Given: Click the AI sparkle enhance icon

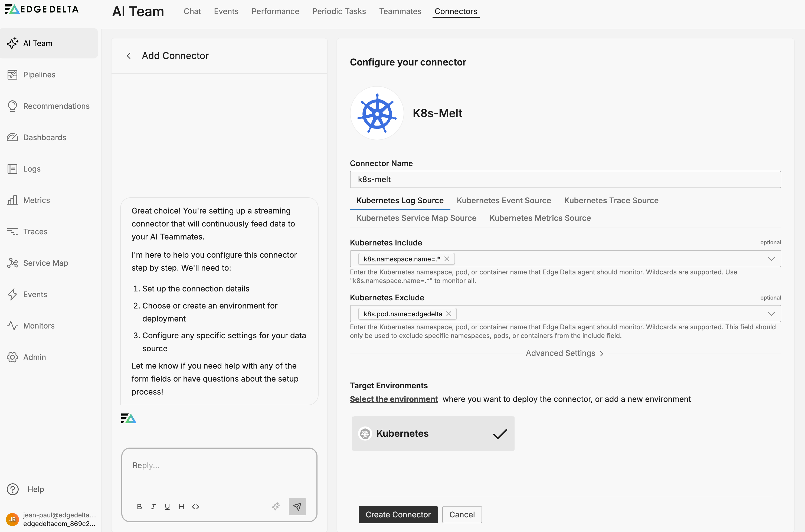Looking at the screenshot, I should 276,507.
